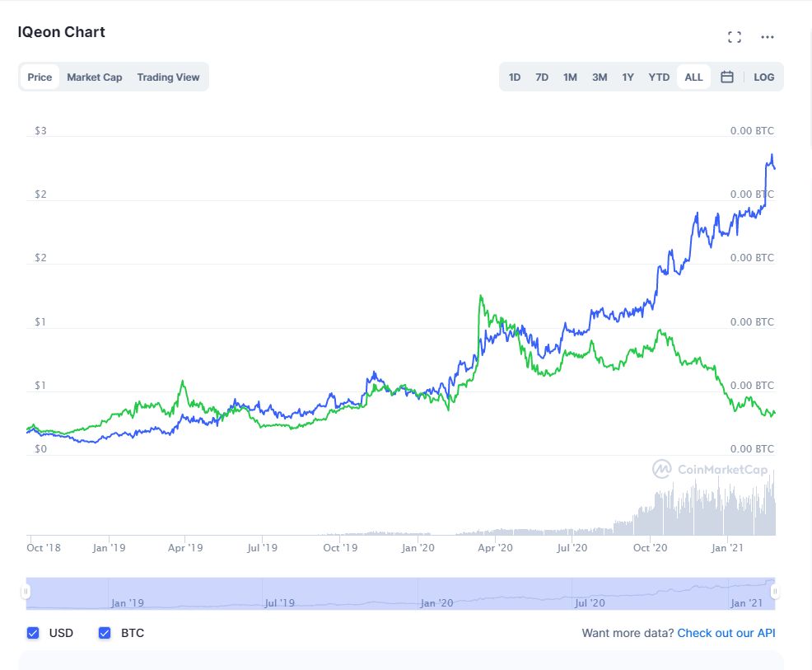
Task: Toggle LOG scale on the chart
Action: click(763, 77)
